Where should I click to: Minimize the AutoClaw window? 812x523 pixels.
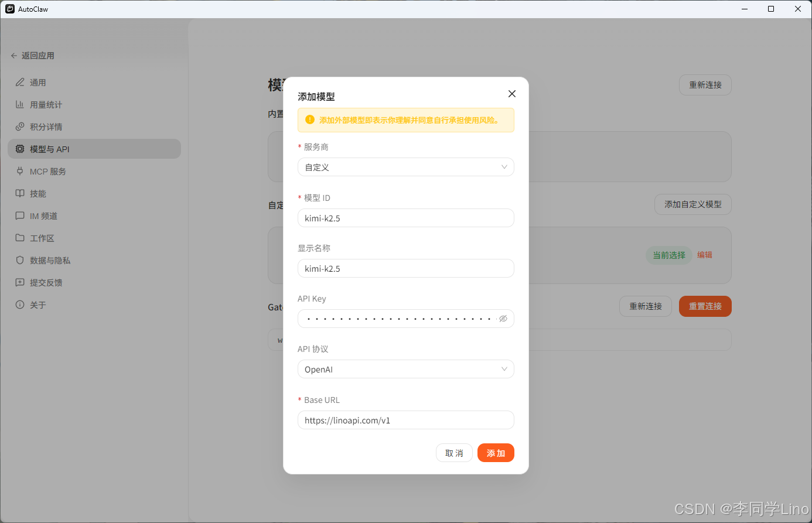click(x=745, y=9)
